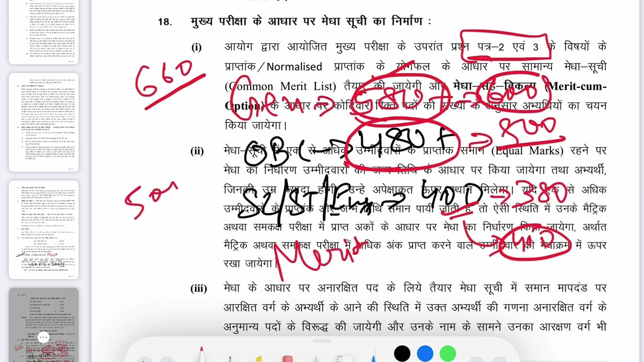644x362 pixels.
Task: Open the highlighted fourth page thumbnail
Action: 43,325
